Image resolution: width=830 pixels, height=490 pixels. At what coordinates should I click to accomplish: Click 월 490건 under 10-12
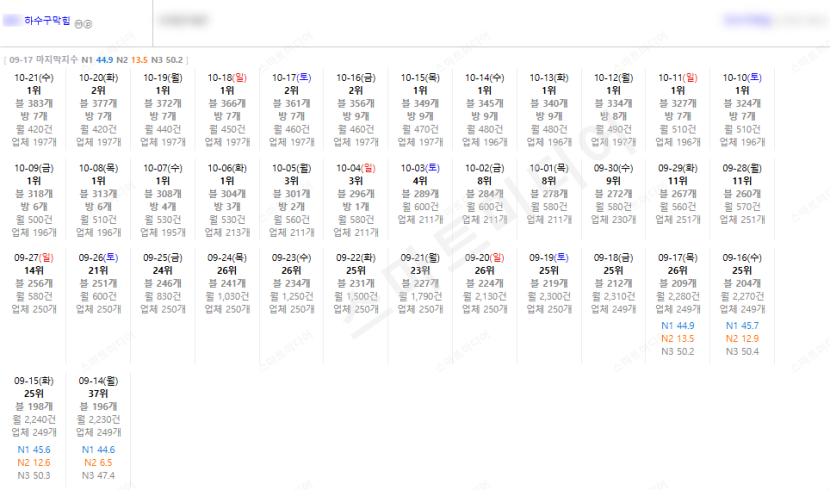(614, 129)
